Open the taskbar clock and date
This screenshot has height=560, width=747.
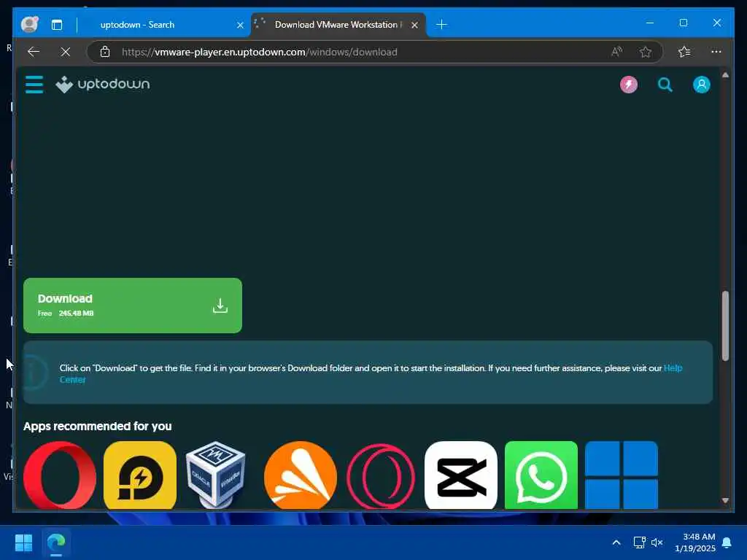point(695,542)
